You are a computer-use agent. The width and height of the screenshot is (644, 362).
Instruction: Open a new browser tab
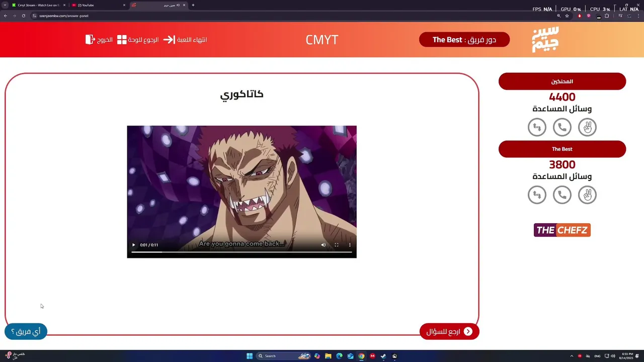(x=193, y=5)
